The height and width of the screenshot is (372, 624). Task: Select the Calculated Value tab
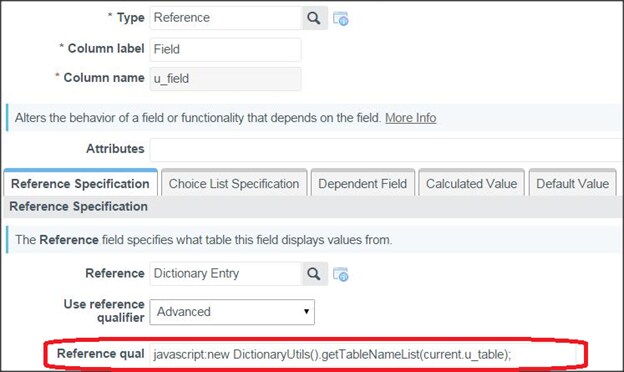pyautogui.click(x=471, y=183)
